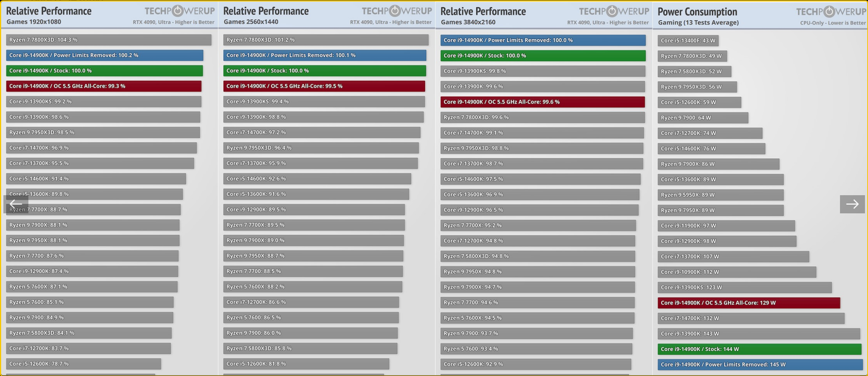Click 'Core i7-14700K: 96.9 %' bar

(x=101, y=148)
